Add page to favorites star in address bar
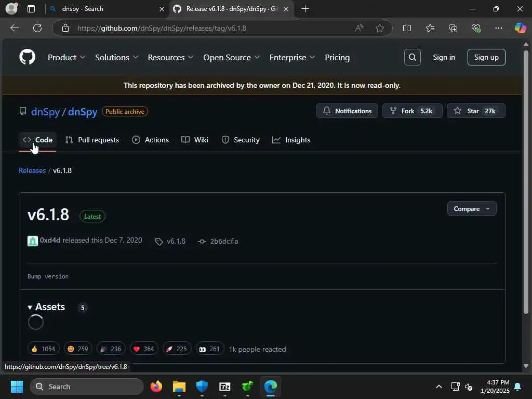Viewport: 532px width, 399px height. click(x=380, y=28)
